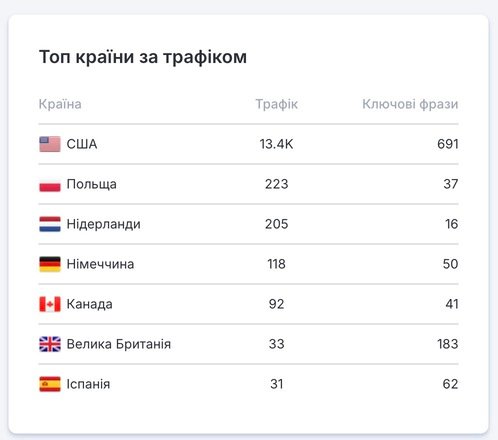
Task: Sort by the Трафік column header
Action: click(x=277, y=104)
